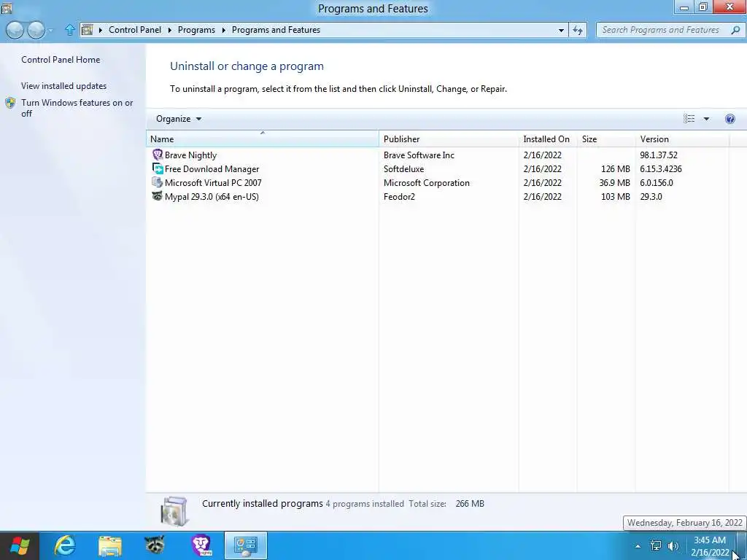Sort by the Size column header
The image size is (747, 560).
tap(606, 139)
